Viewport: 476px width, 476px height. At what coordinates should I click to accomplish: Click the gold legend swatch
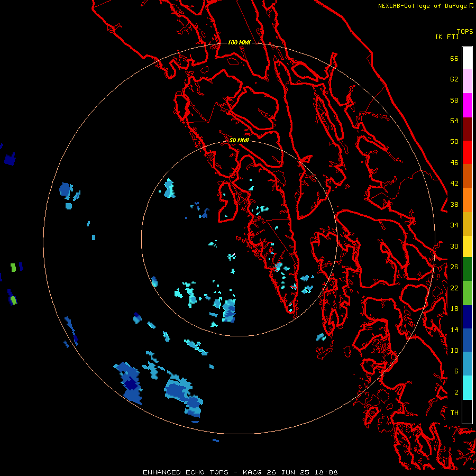pyautogui.click(x=467, y=224)
